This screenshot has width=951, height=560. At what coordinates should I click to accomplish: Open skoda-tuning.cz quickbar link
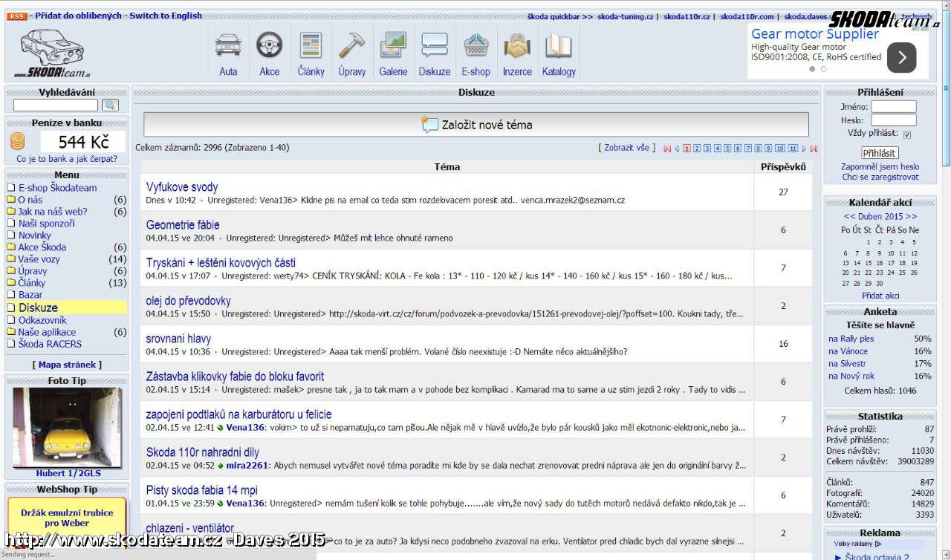[626, 16]
